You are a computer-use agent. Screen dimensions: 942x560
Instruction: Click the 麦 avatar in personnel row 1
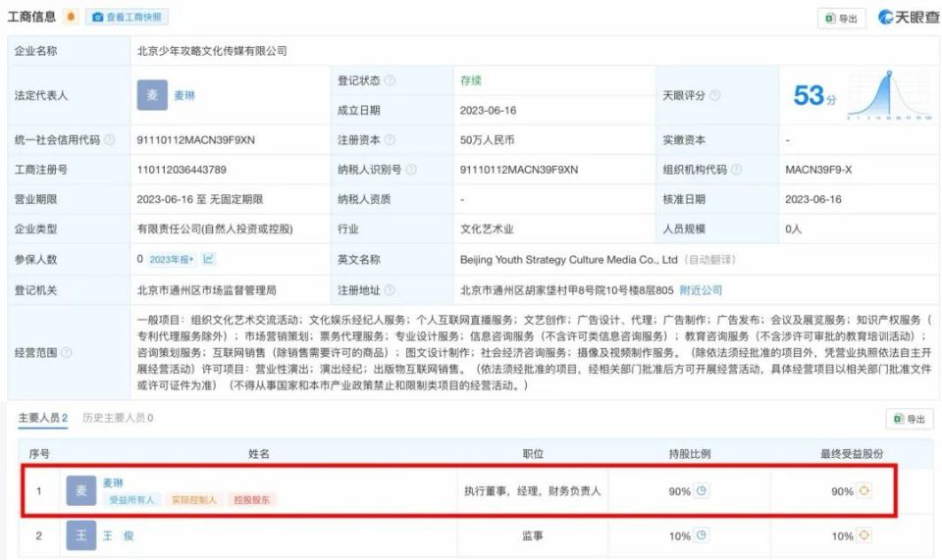[81, 491]
